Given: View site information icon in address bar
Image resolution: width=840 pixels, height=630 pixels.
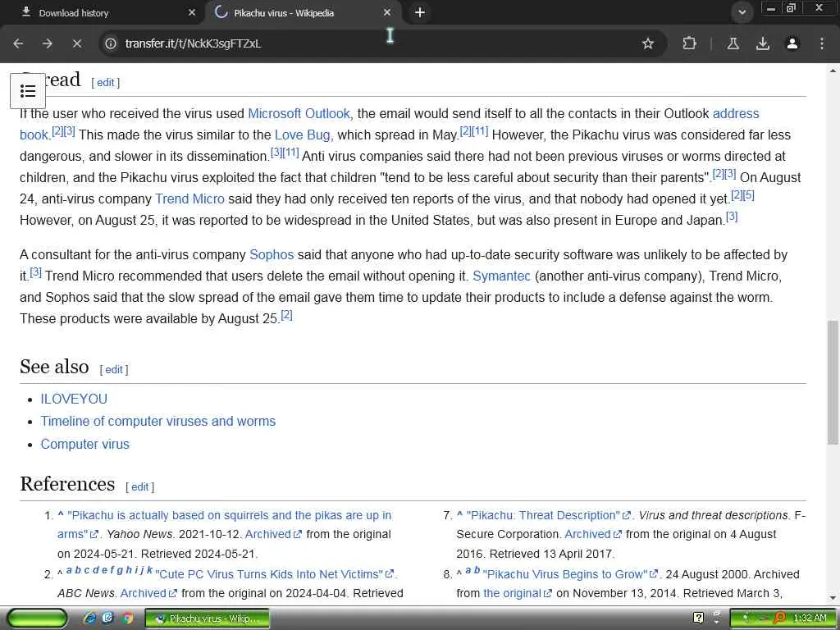Looking at the screenshot, I should coord(111,43).
